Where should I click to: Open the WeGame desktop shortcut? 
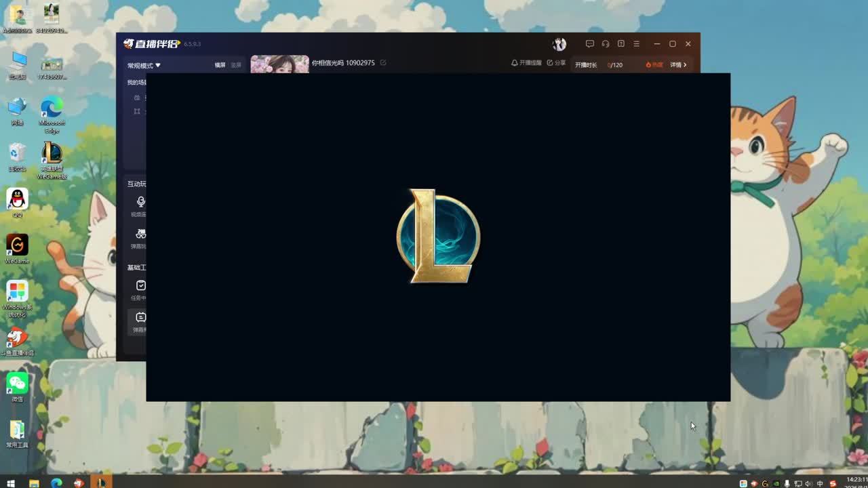click(x=17, y=249)
